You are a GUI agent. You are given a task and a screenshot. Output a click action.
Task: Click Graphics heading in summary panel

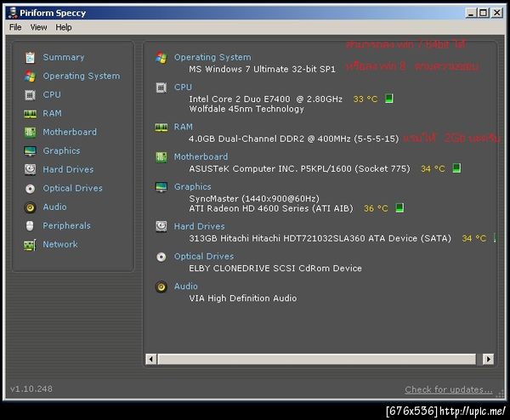pos(193,187)
